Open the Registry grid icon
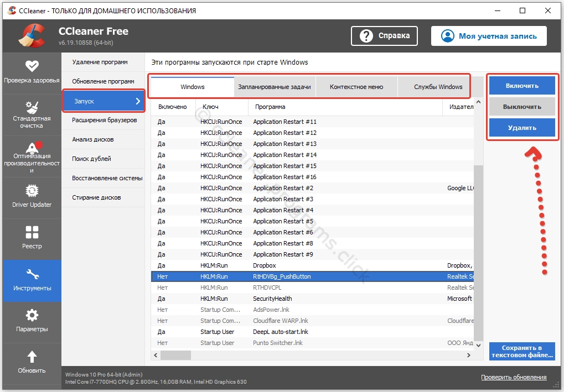The image size is (564, 392). click(x=32, y=232)
